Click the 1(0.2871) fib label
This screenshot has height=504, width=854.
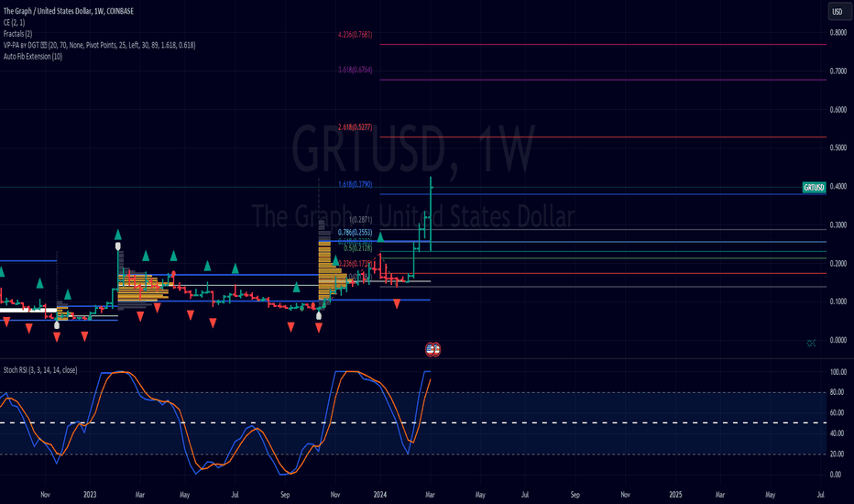click(x=360, y=220)
